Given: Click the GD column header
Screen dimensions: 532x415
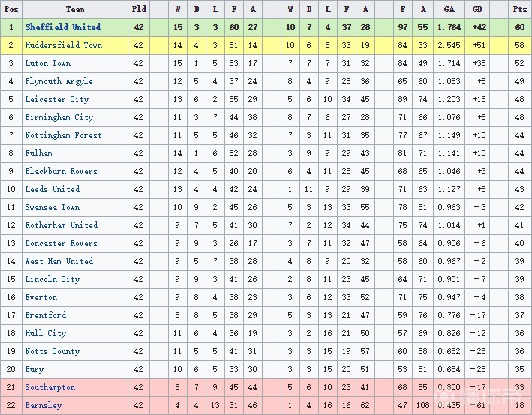Looking at the screenshot, I should 478,9.
